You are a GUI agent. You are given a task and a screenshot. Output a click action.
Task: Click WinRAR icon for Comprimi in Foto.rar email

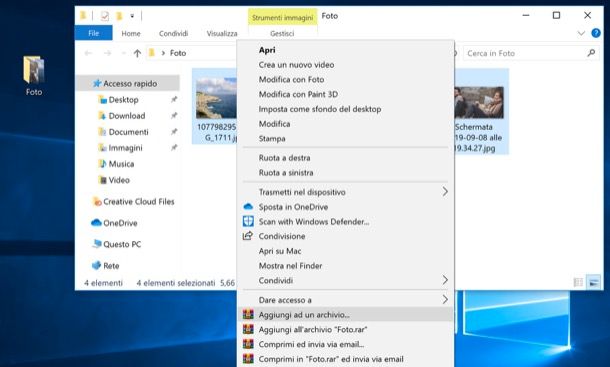pyautogui.click(x=248, y=359)
